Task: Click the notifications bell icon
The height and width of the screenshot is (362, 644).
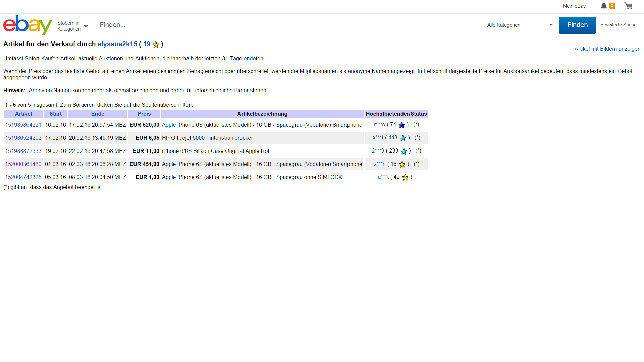Action: pyautogui.click(x=603, y=6)
